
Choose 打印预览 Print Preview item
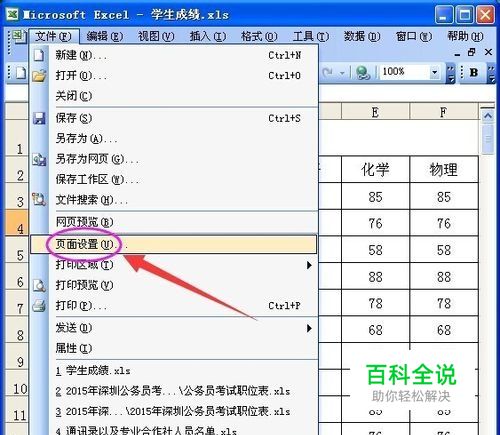coord(173,285)
